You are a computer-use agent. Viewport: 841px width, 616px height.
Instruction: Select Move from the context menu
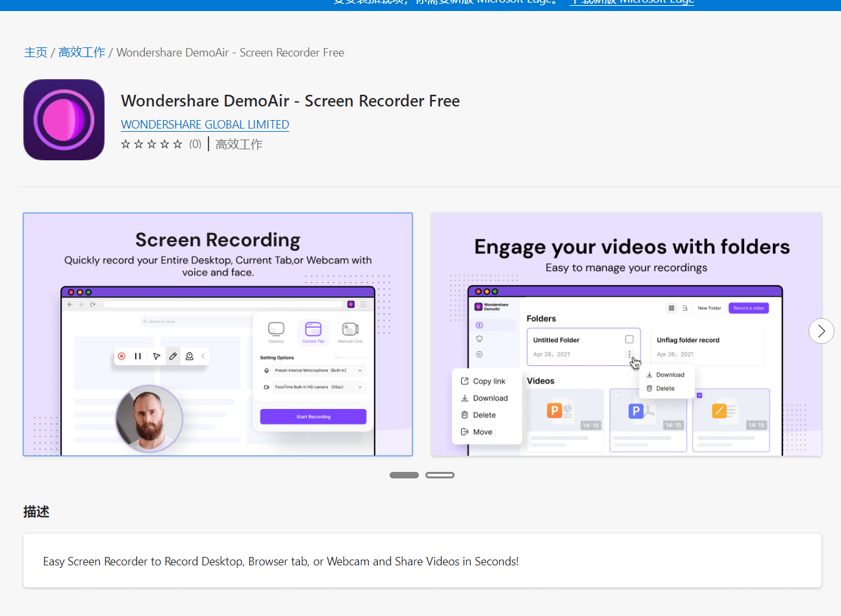(482, 432)
